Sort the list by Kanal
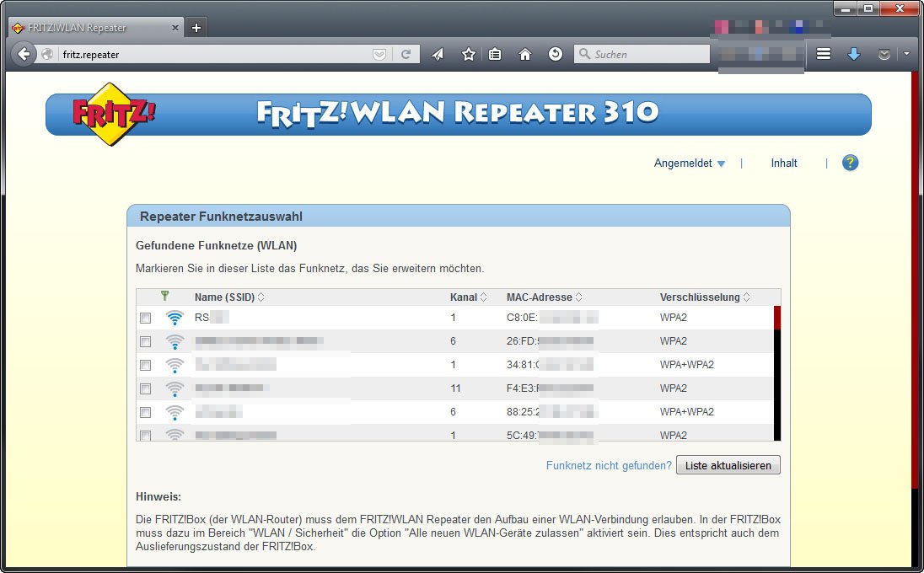This screenshot has height=573, width=924. tap(469, 297)
